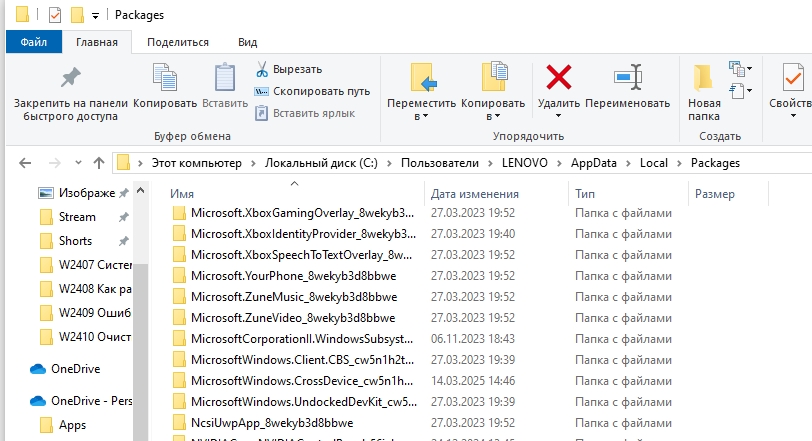Click Локальный диск (C:) in the address bar

(x=321, y=163)
